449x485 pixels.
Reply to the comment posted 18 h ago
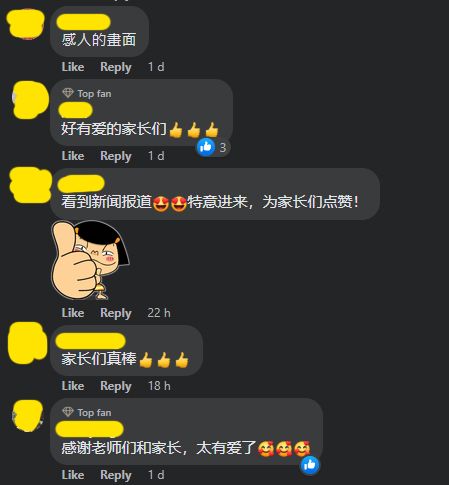pyautogui.click(x=116, y=386)
